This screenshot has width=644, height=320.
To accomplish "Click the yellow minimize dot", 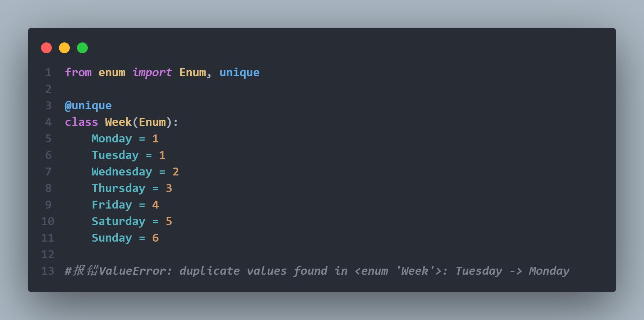I will [64, 48].
